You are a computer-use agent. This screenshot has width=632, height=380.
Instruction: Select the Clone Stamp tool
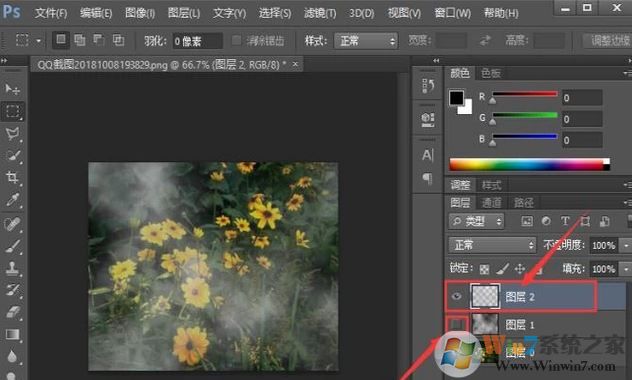point(12,268)
